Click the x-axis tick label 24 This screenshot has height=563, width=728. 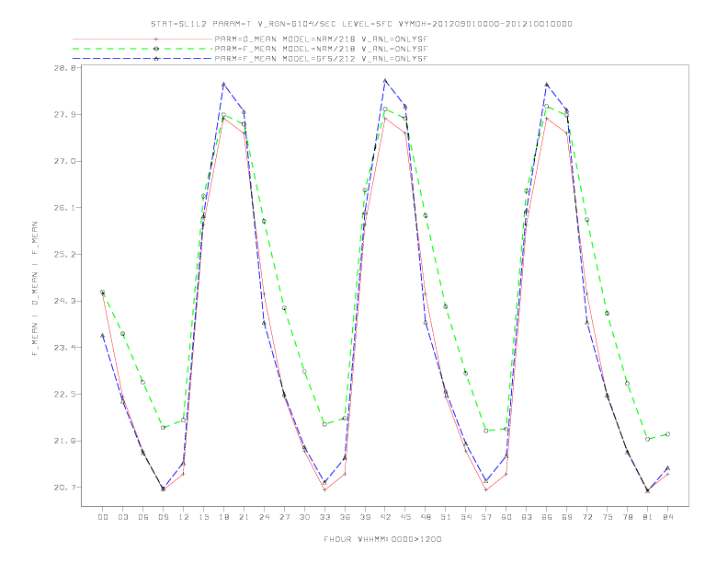[264, 517]
